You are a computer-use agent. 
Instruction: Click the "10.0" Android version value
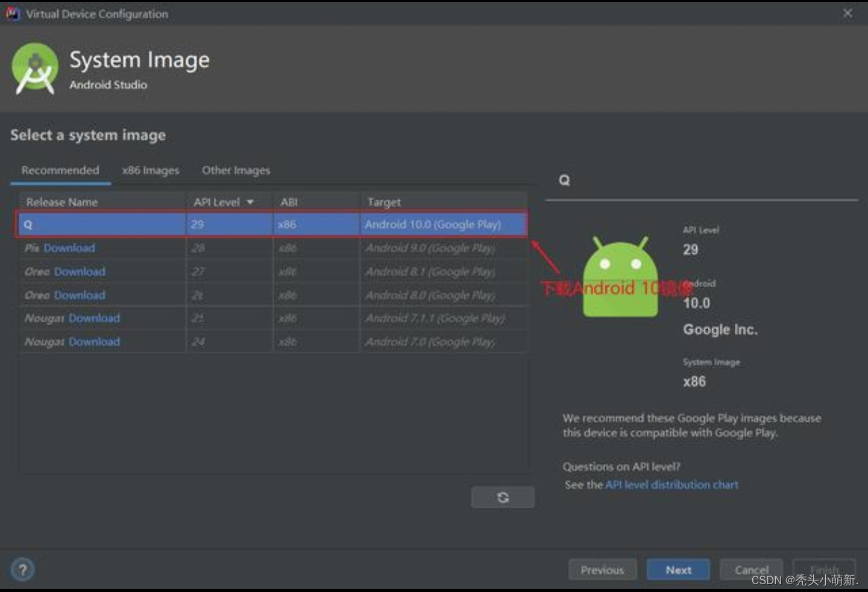tap(697, 303)
